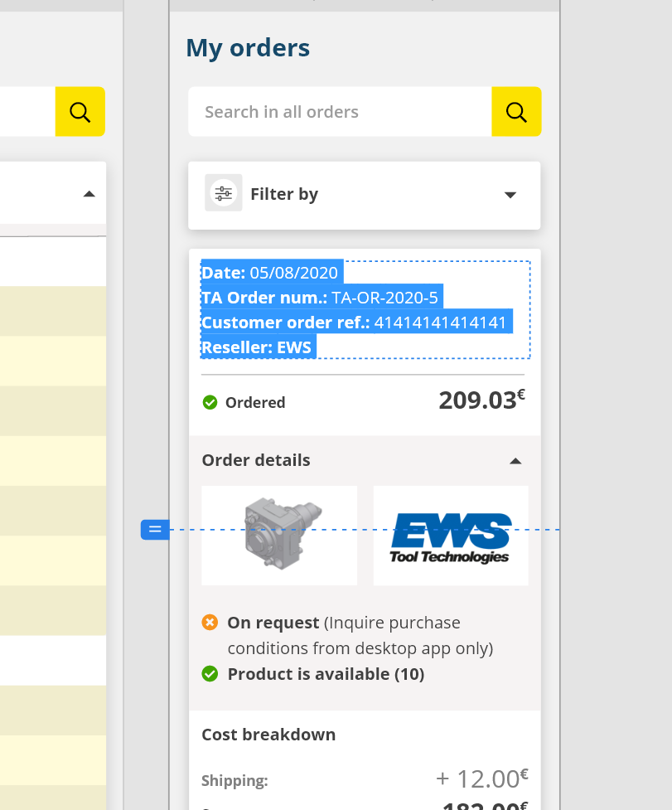Click the selected Date 05/08/2020 text
672x810 pixels.
271,273
